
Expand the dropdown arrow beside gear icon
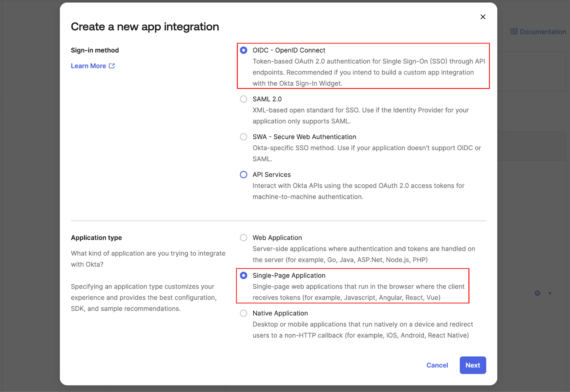tap(550, 294)
